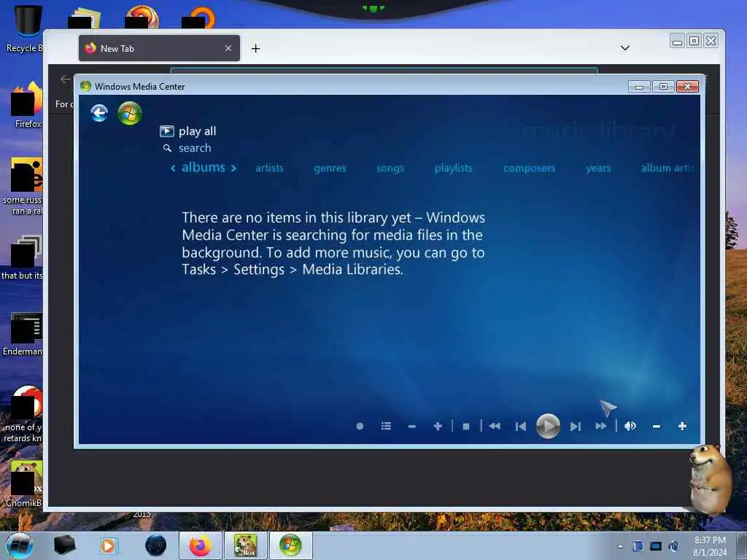The width and height of the screenshot is (747, 560).
Task: Close the New Tab in Firefox
Action: coord(228,48)
